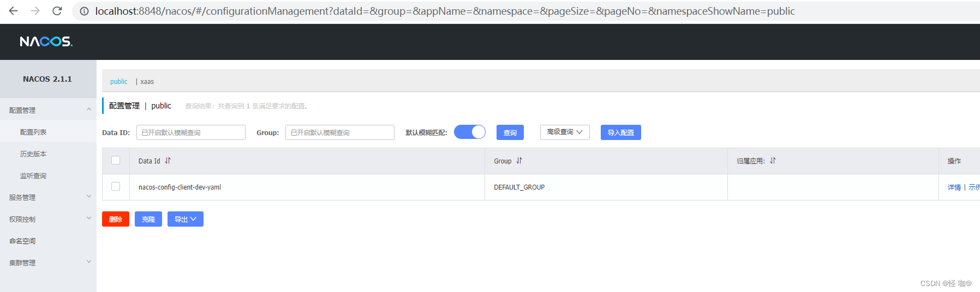
Task: Sort by 归属应用 column icon
Action: [x=773, y=161]
